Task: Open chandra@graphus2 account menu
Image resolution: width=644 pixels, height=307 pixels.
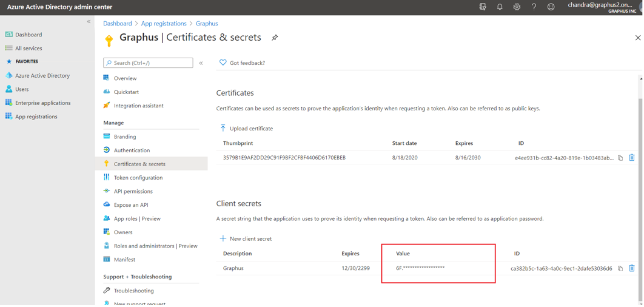Action: [x=602, y=7]
